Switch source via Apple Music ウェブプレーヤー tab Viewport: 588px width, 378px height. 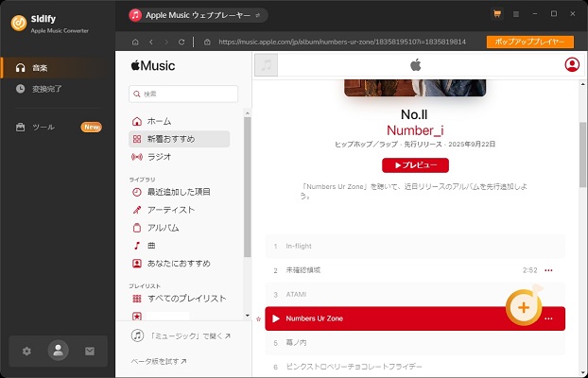pos(198,15)
